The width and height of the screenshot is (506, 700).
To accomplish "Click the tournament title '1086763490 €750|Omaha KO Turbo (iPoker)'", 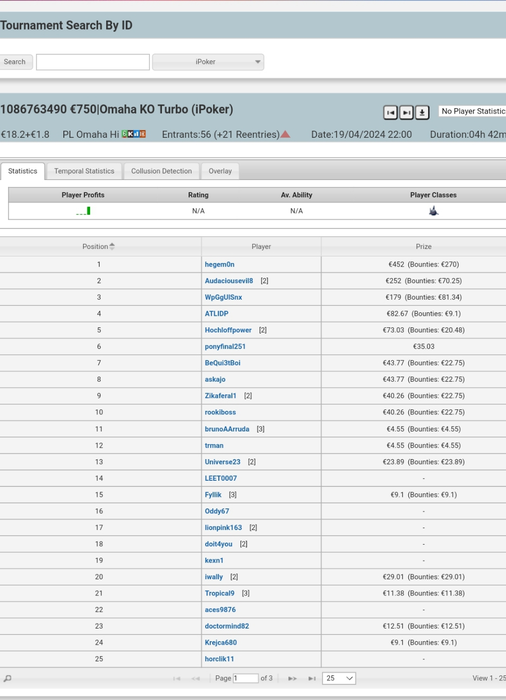I will tap(117, 109).
